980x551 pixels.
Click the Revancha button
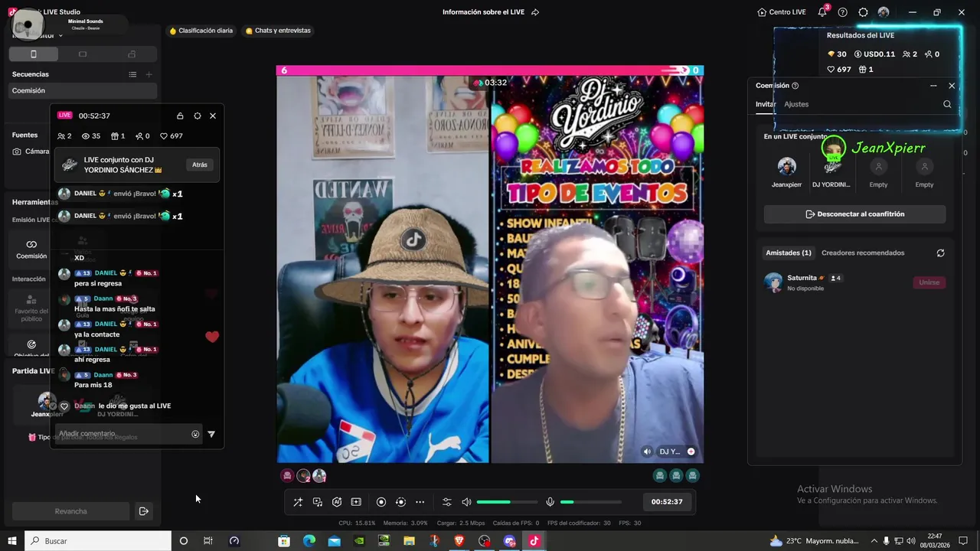pyautogui.click(x=70, y=511)
